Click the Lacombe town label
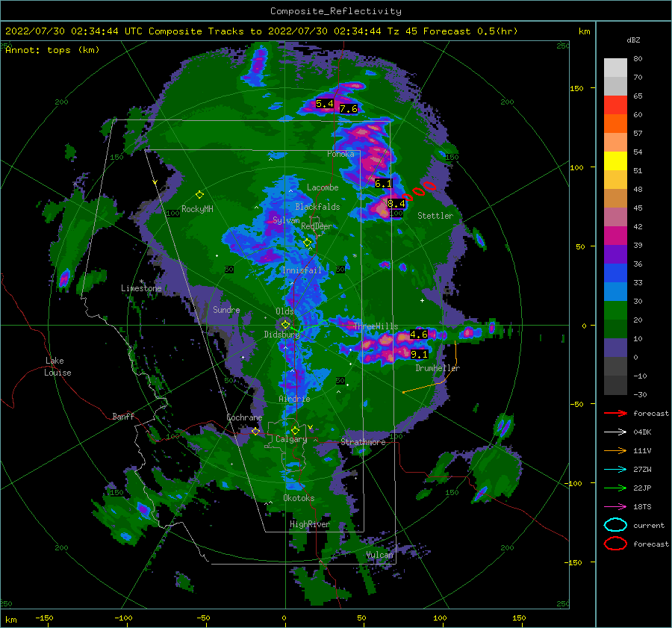Image resolution: width=672 pixels, height=628 pixels. [x=323, y=187]
